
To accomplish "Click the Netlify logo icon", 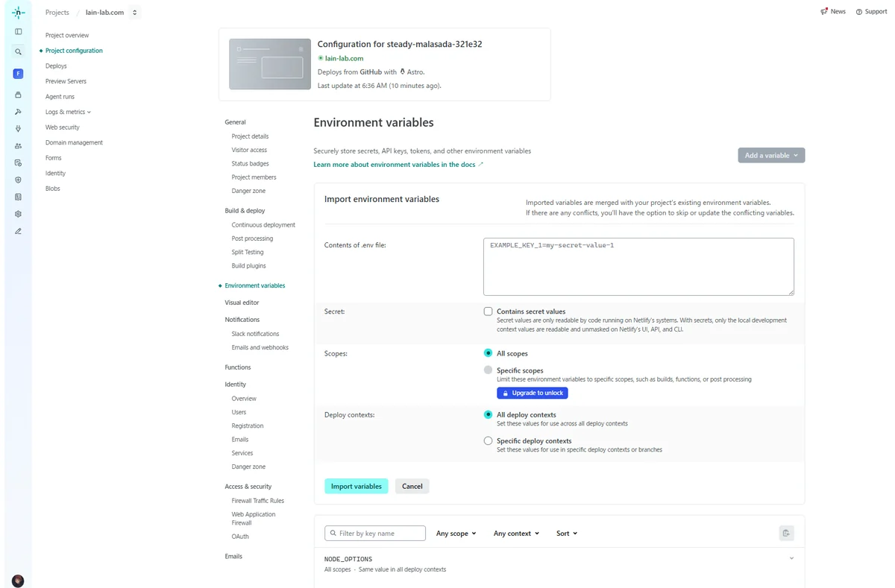I will click(x=18, y=13).
